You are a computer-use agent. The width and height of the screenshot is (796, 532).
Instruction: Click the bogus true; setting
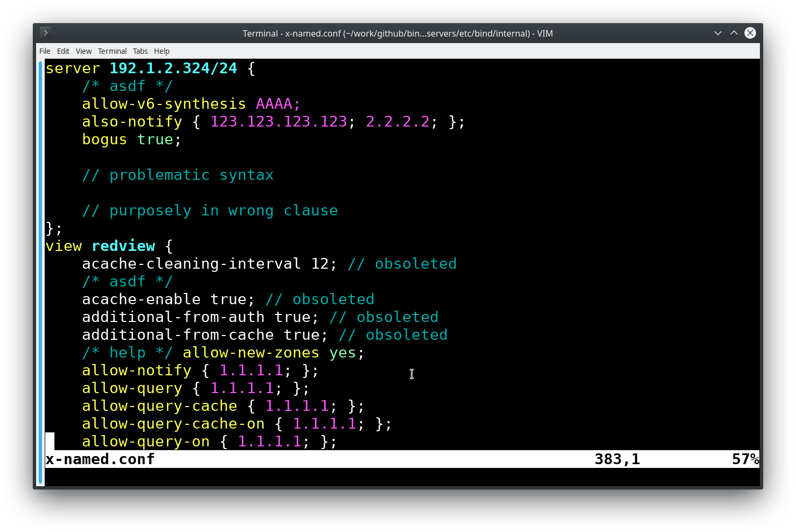[x=131, y=139]
